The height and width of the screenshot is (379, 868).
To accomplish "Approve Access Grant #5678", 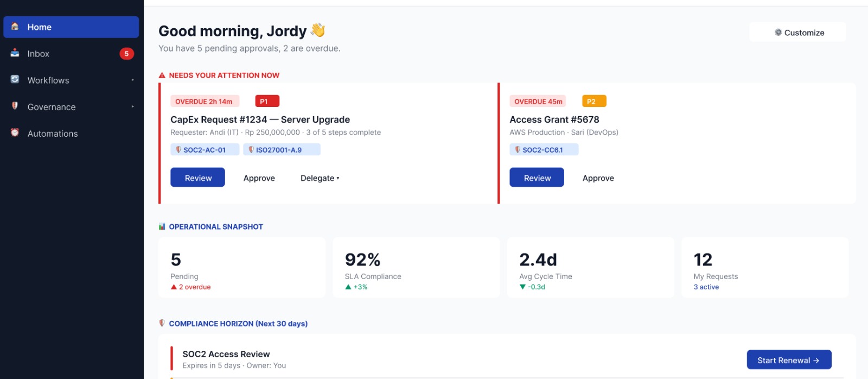I will pos(598,178).
